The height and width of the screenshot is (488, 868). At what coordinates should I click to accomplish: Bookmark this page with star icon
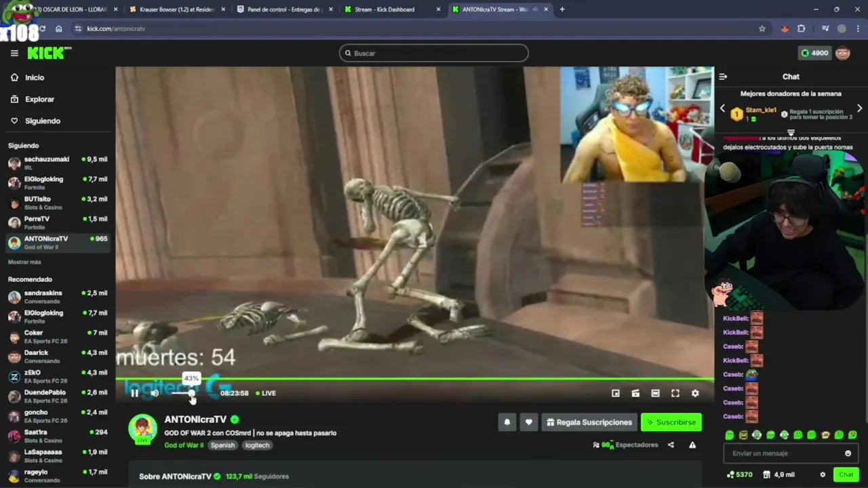point(762,28)
